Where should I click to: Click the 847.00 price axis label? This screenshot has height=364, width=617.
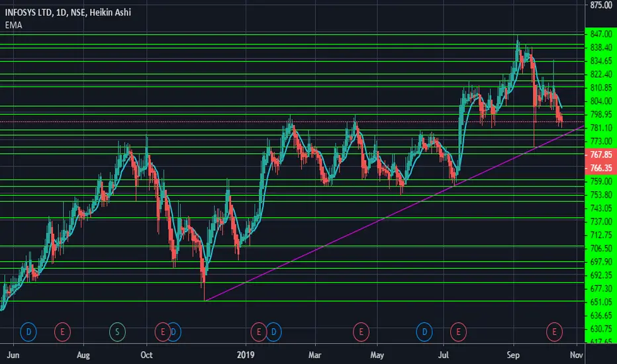pyautogui.click(x=601, y=34)
